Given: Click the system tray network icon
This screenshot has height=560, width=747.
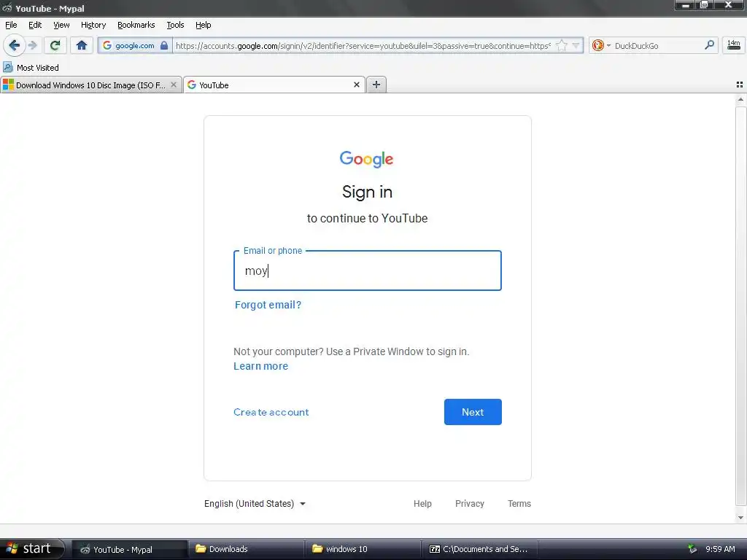Looking at the screenshot, I should [692, 549].
